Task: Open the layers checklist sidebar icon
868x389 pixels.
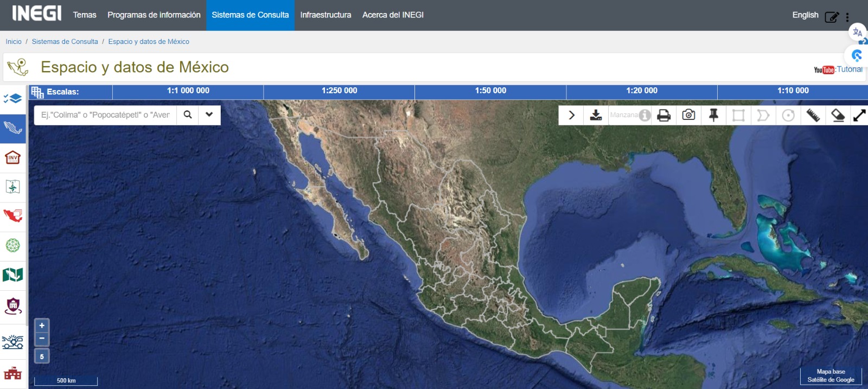Action: pos(12,99)
